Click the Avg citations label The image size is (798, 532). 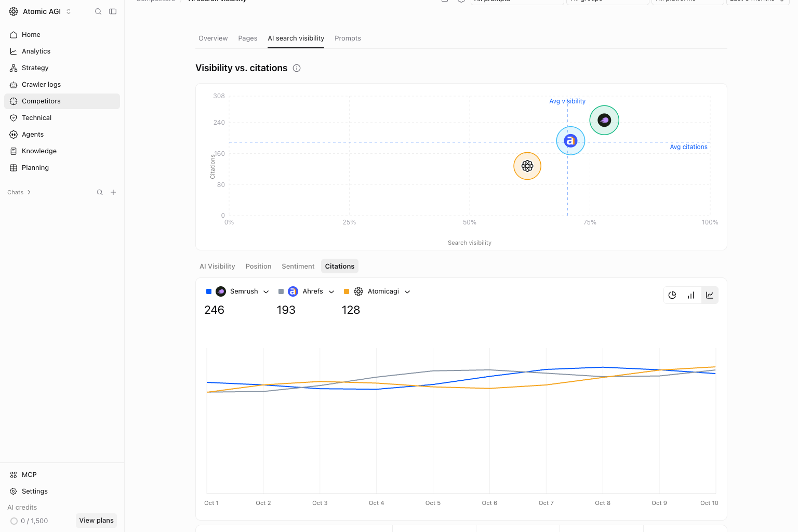pos(688,147)
